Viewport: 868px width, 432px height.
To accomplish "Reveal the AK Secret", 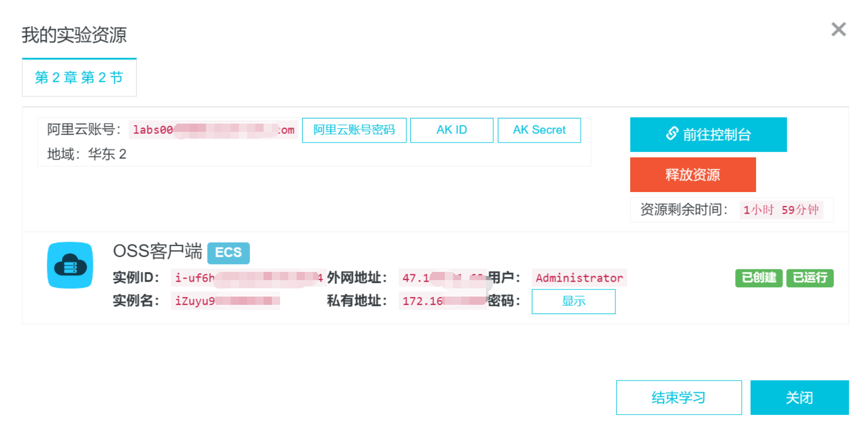I will tap(539, 130).
